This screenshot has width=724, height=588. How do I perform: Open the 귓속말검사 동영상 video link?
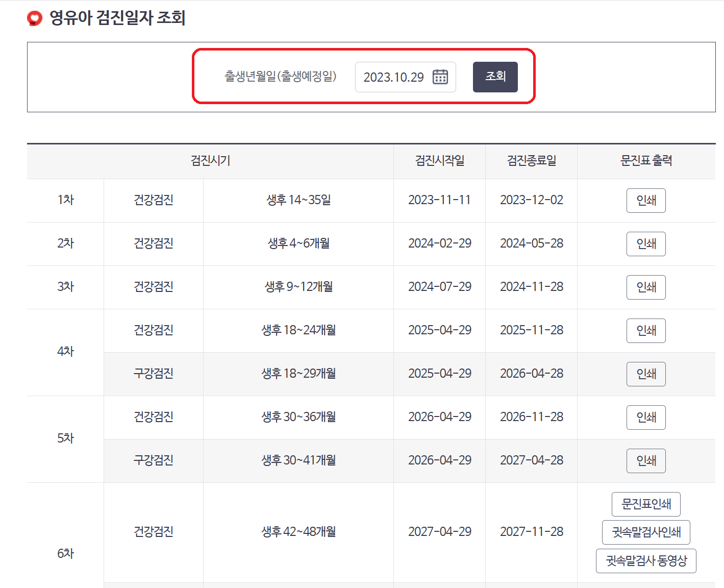click(645, 560)
